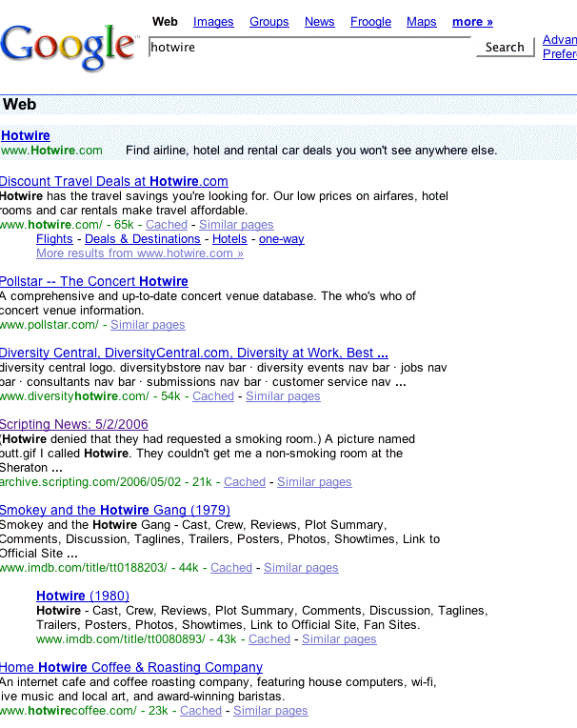Switch to the Groups tab
577x728 pixels.
pos(269,22)
